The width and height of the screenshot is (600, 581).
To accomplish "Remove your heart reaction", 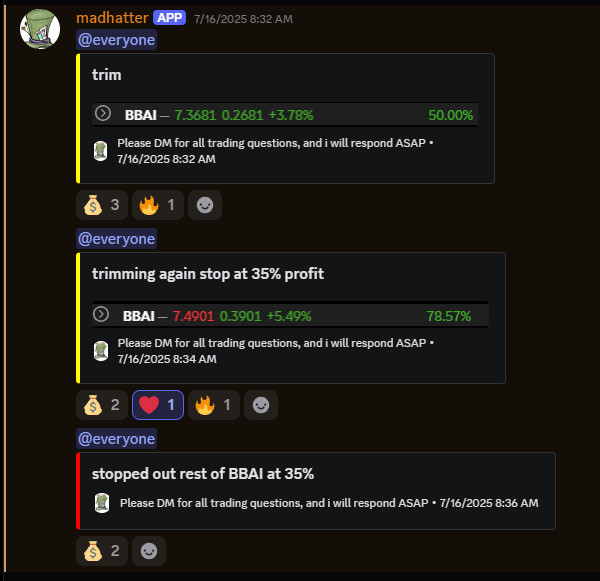I will point(158,405).
